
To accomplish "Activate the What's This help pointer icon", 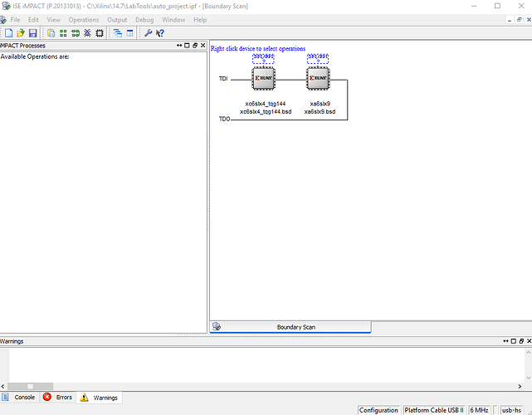I will pos(160,33).
